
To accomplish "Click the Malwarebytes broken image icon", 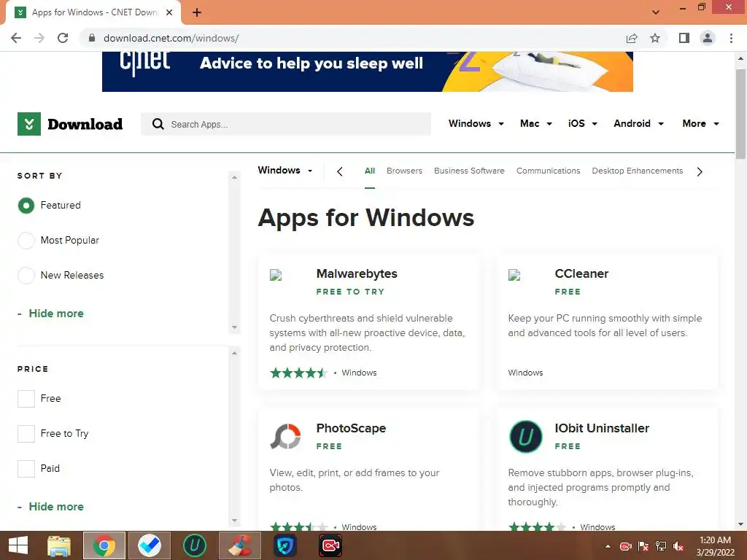I will (276, 275).
